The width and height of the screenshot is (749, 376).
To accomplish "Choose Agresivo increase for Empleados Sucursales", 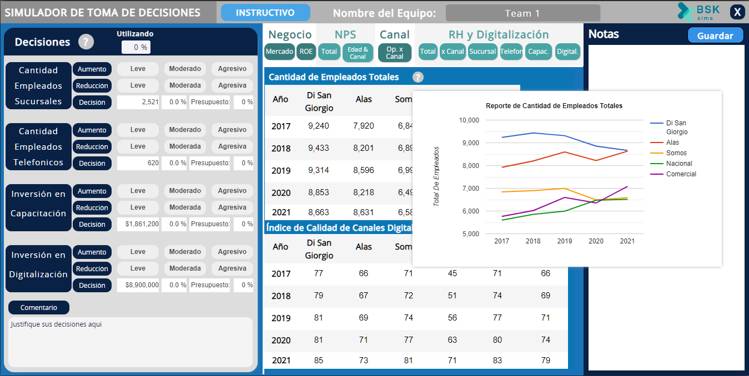I will tap(232, 69).
